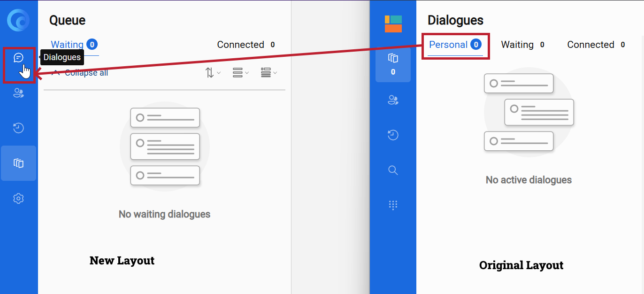
Task: Switch to the Connected tab in the Queue panel
Action: tap(240, 45)
